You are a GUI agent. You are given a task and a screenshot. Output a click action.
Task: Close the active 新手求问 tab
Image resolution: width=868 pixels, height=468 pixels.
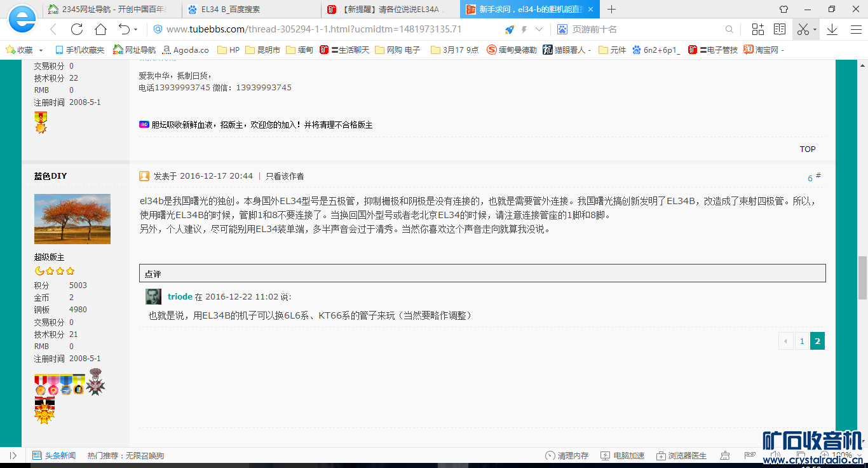[x=591, y=10]
